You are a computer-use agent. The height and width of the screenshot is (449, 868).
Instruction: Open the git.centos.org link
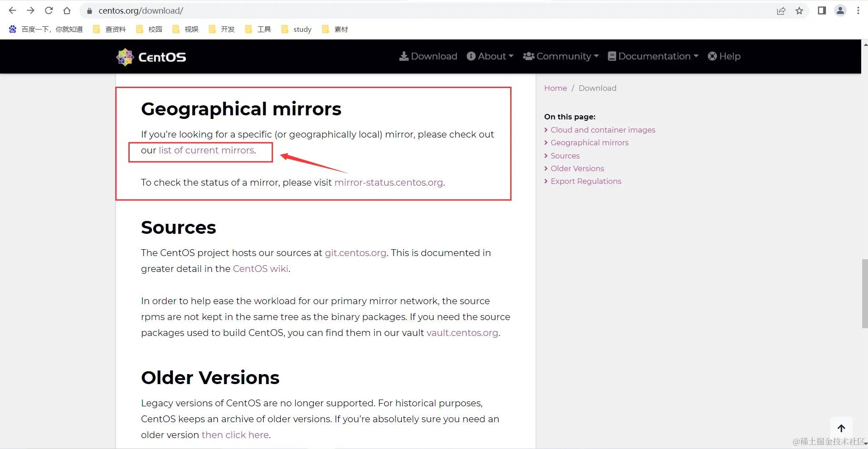(356, 253)
